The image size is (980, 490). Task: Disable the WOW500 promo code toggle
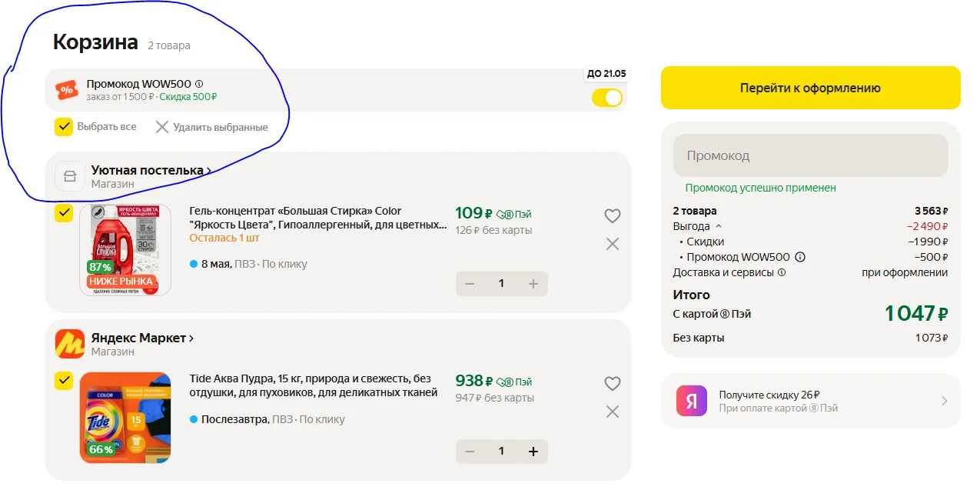(607, 98)
